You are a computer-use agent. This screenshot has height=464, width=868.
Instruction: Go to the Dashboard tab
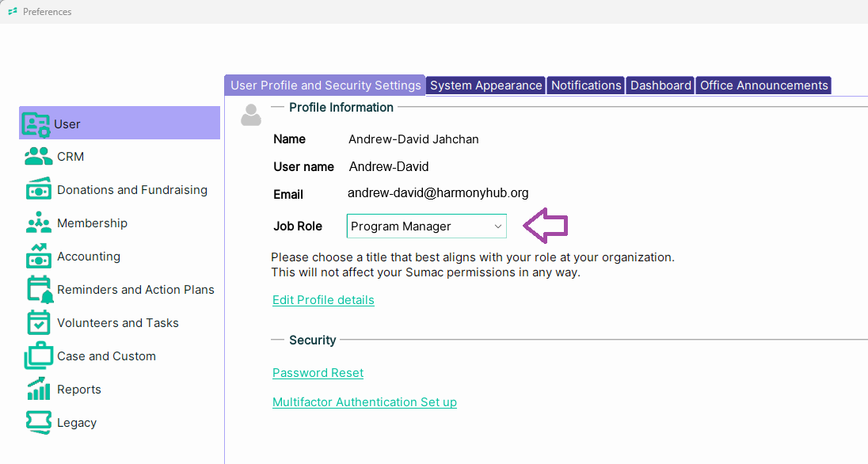click(x=661, y=86)
